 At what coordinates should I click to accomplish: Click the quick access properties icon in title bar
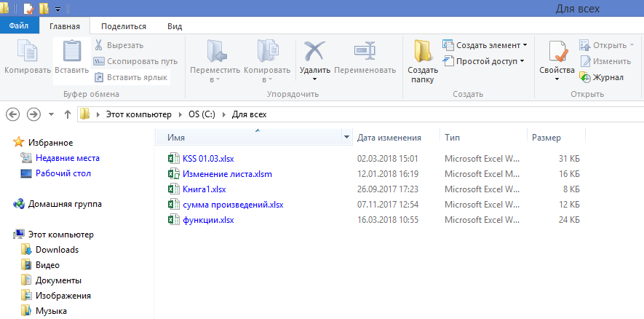(28, 8)
